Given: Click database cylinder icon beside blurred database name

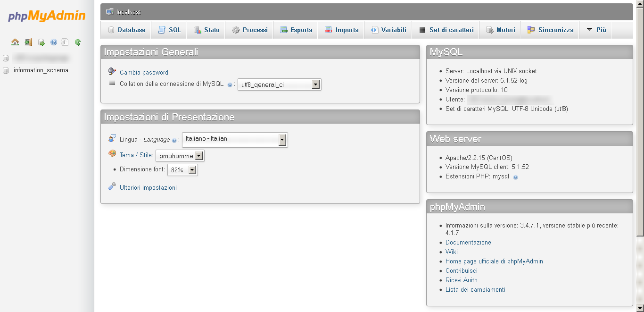Looking at the screenshot, I should click(6, 58).
